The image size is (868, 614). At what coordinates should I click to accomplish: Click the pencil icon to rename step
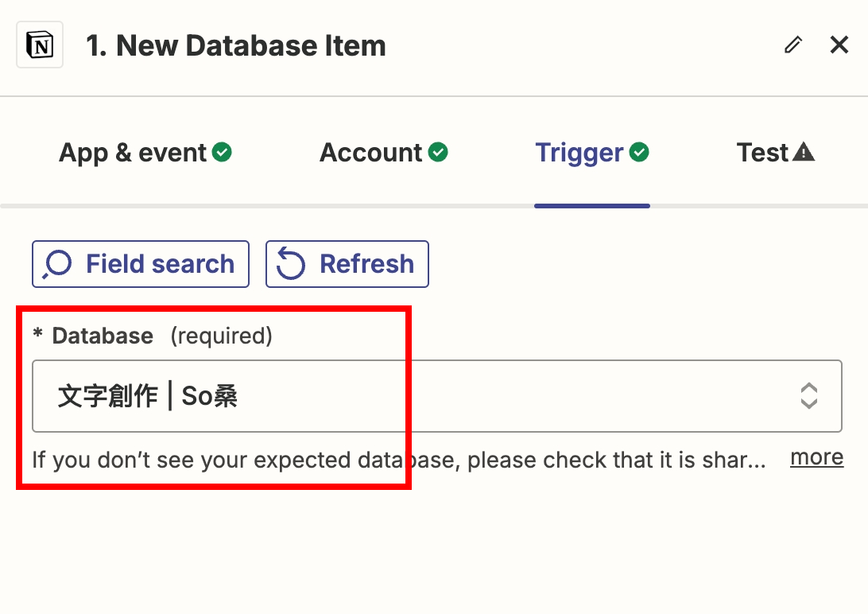tap(792, 45)
